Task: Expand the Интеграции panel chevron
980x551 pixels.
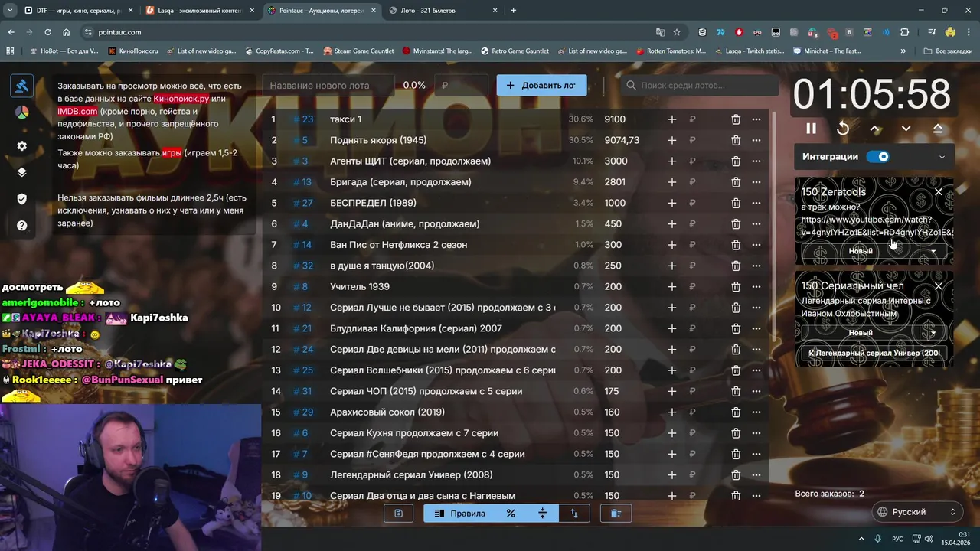Action: click(x=942, y=157)
